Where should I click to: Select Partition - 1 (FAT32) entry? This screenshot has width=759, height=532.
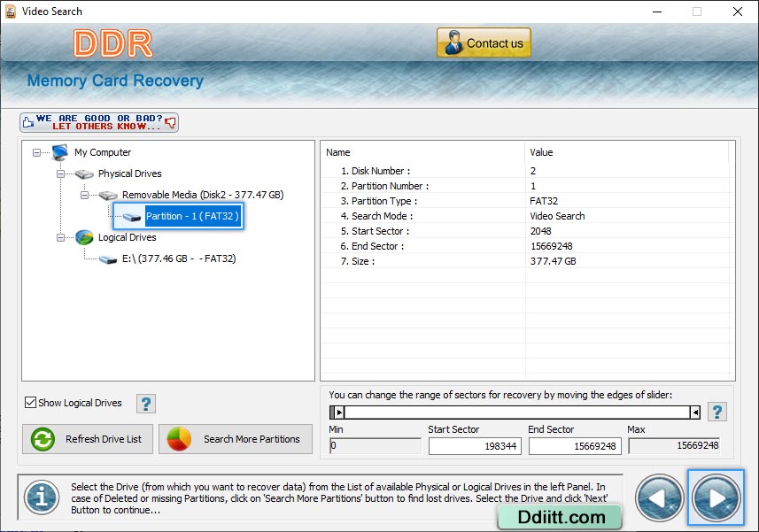[x=192, y=216]
